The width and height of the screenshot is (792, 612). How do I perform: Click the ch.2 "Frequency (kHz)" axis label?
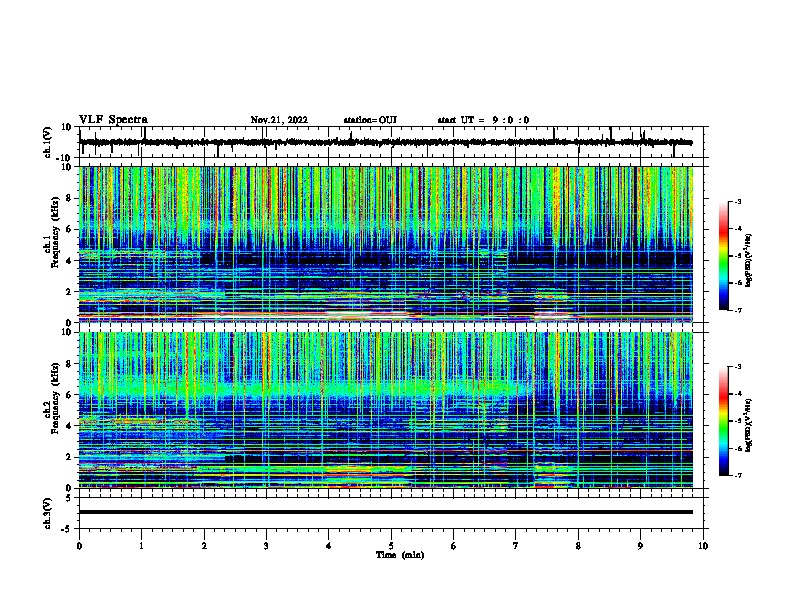pyautogui.click(x=54, y=398)
